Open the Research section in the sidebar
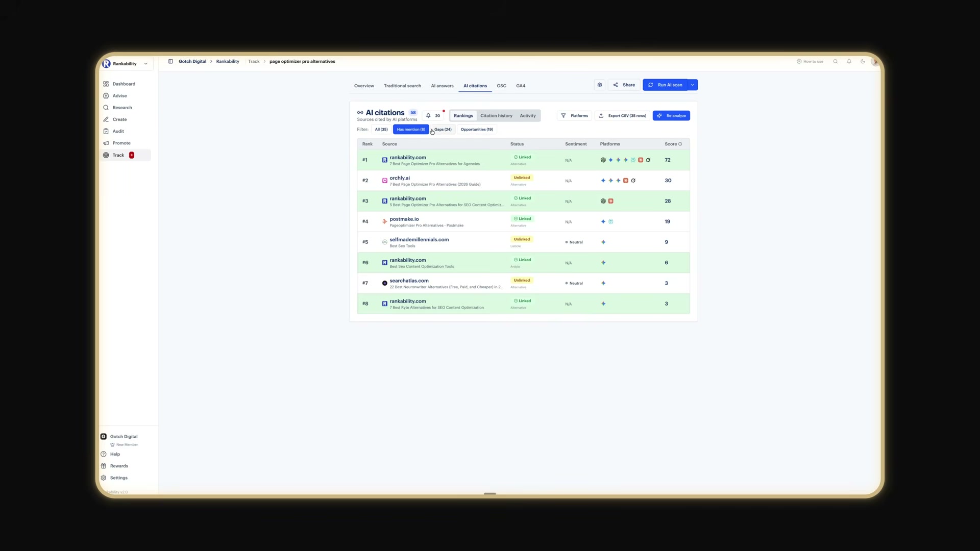The image size is (980, 551). [121, 107]
